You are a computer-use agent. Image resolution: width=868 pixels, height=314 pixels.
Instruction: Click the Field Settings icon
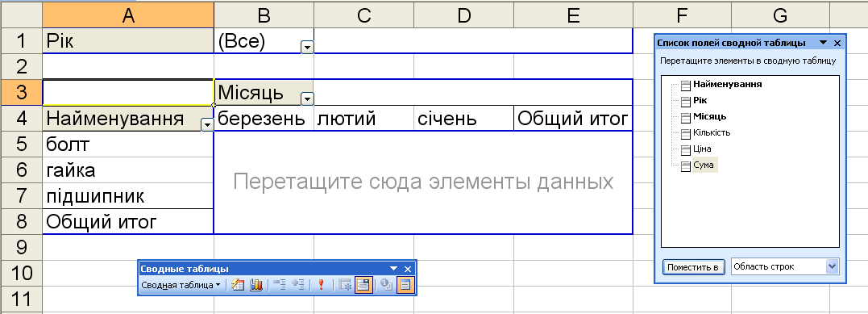(x=387, y=285)
